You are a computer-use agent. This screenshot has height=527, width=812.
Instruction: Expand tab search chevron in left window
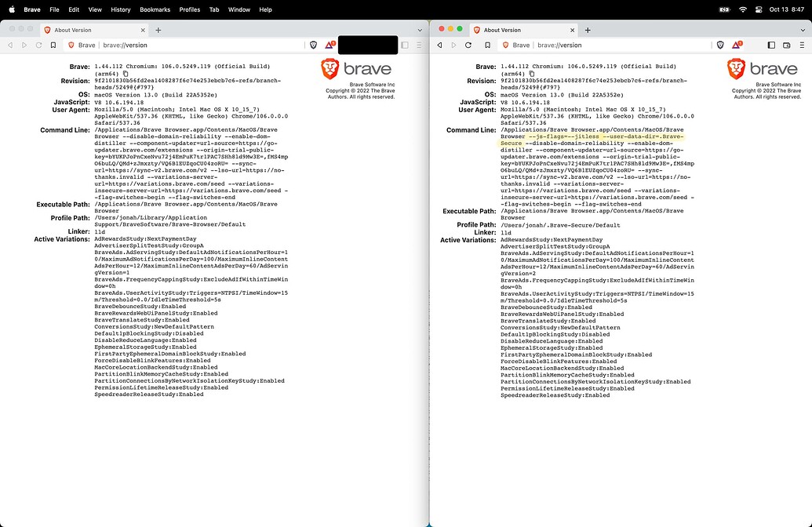[420, 30]
